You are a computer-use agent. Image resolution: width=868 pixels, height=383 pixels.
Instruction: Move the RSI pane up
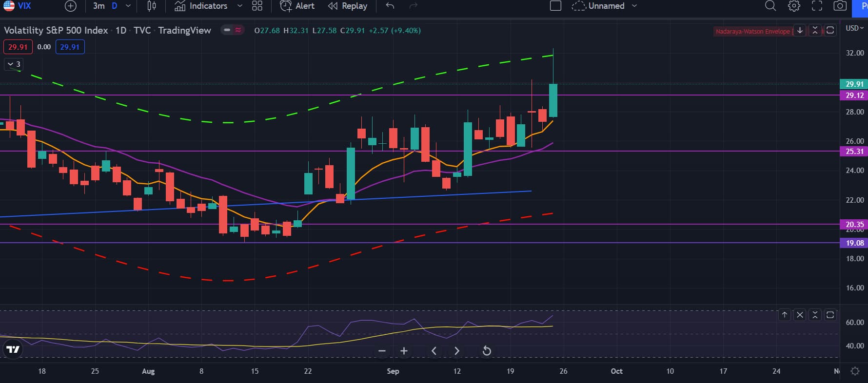(785, 315)
